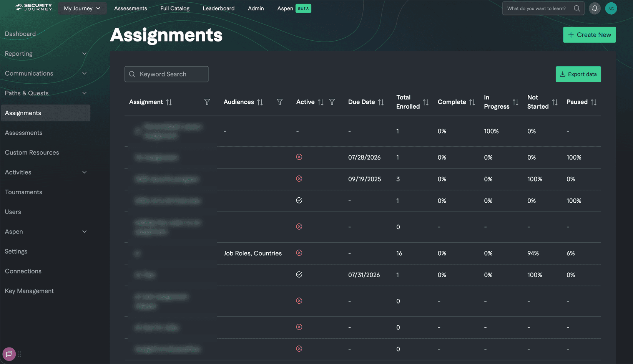Viewport: 633px width, 364px height.
Task: Click the search magnifier in top bar
Action: 577,8
